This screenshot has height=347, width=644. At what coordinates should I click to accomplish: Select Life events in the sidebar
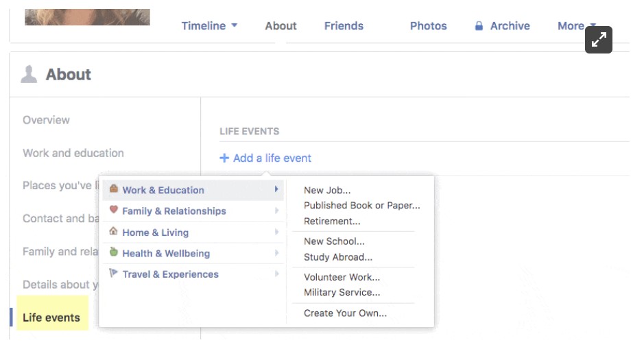51,318
